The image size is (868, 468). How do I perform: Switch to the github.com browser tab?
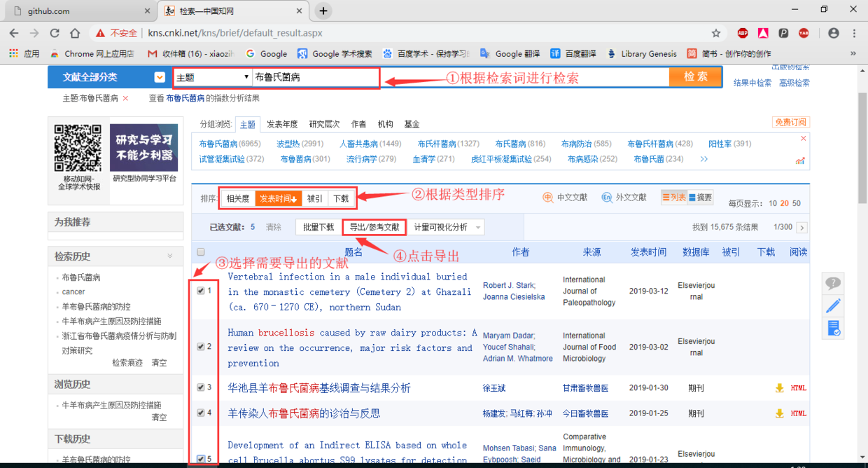(x=79, y=11)
